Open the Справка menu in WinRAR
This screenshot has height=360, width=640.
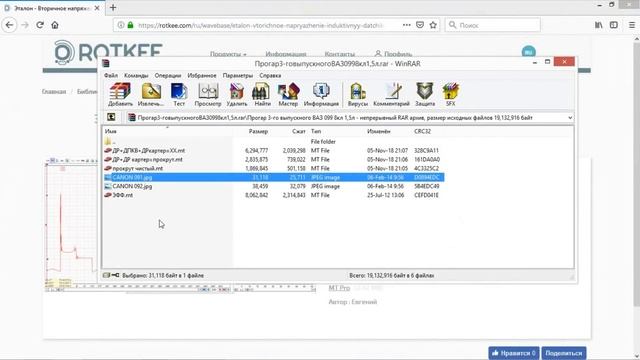[270, 76]
